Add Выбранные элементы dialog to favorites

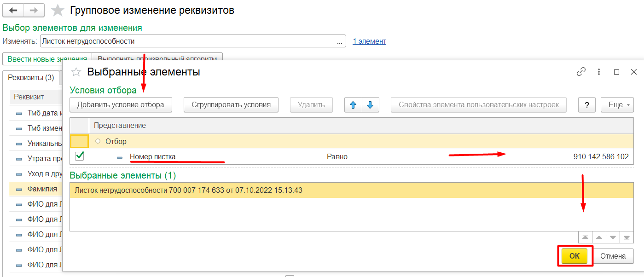(76, 72)
